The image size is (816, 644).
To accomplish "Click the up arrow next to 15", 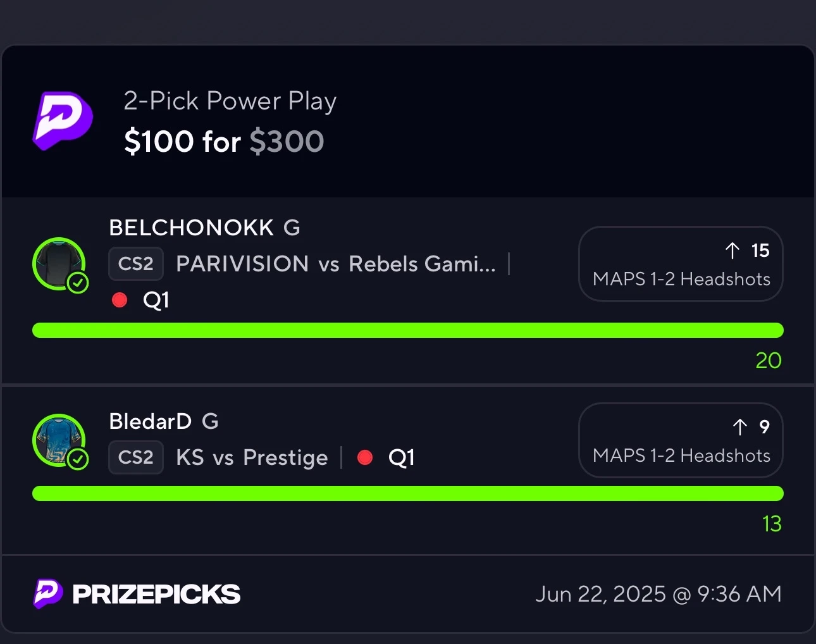I will (x=733, y=251).
